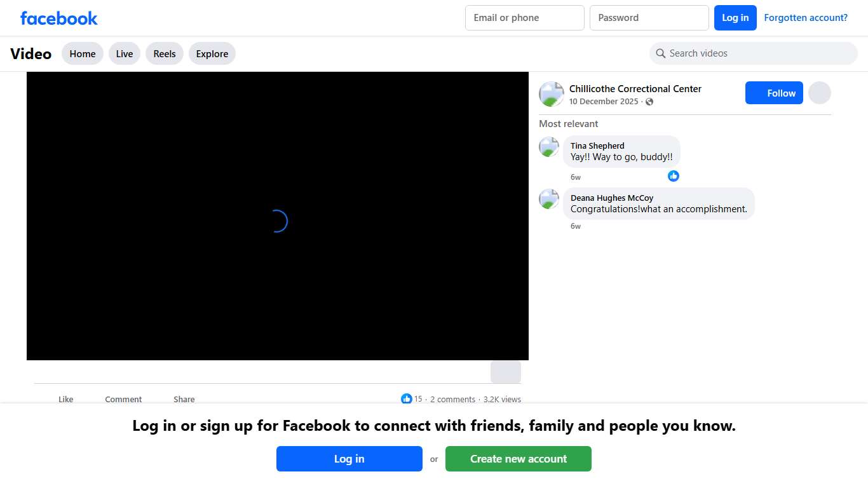
Task: Expand the Most relevant comment sort dropdown
Action: (x=568, y=124)
